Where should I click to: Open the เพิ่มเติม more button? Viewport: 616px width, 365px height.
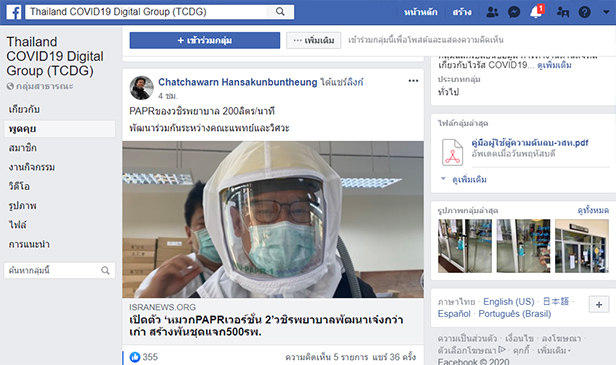314,40
